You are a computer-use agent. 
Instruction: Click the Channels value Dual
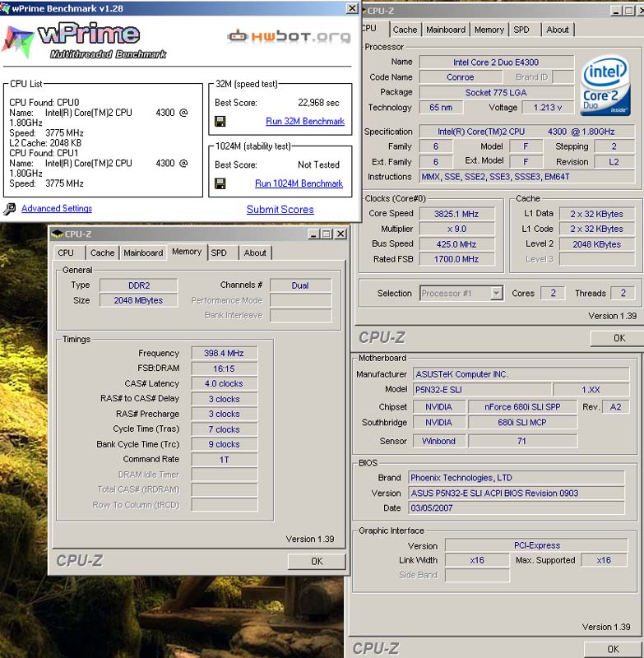pos(300,285)
